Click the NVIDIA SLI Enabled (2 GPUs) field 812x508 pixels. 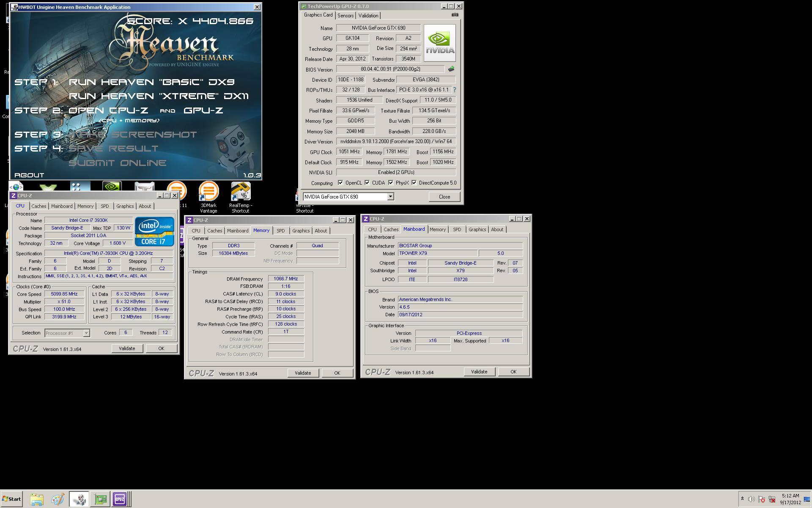(396, 172)
